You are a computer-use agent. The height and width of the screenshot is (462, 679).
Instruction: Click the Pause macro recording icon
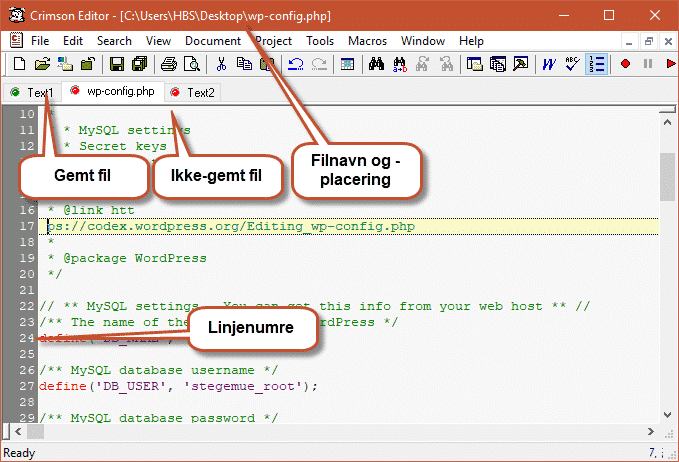tap(648, 64)
